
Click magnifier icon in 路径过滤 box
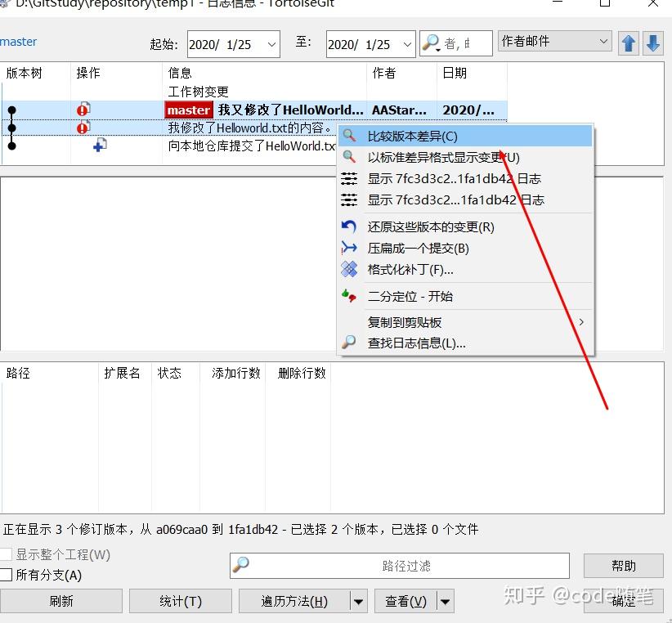241,565
